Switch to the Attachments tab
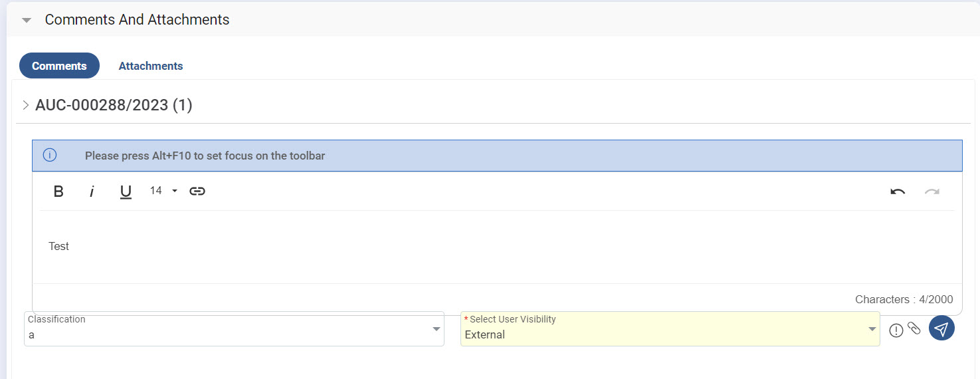The height and width of the screenshot is (379, 980). [x=151, y=66]
